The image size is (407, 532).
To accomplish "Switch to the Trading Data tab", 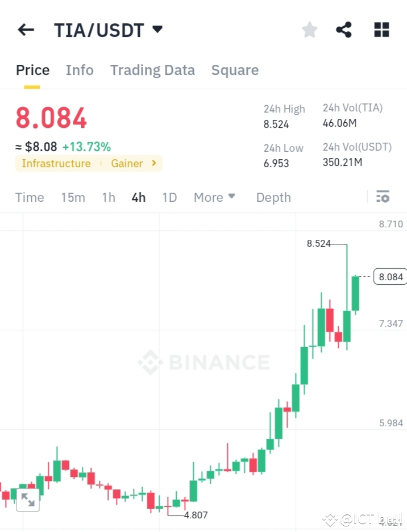I will coord(152,70).
